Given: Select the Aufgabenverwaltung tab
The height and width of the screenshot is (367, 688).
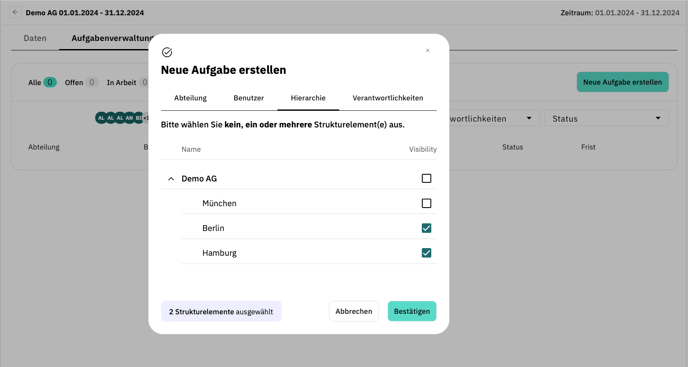Looking at the screenshot, I should tap(110, 38).
